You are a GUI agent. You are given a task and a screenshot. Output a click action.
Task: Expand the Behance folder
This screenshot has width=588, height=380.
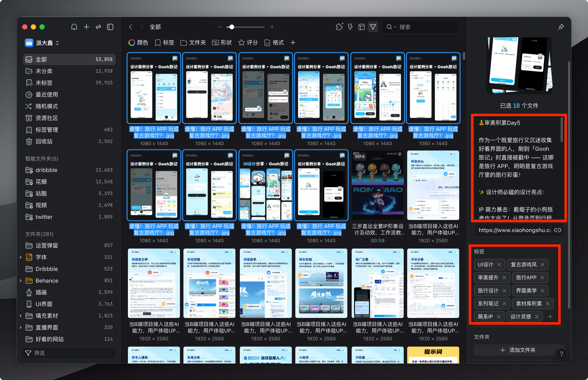(21, 281)
